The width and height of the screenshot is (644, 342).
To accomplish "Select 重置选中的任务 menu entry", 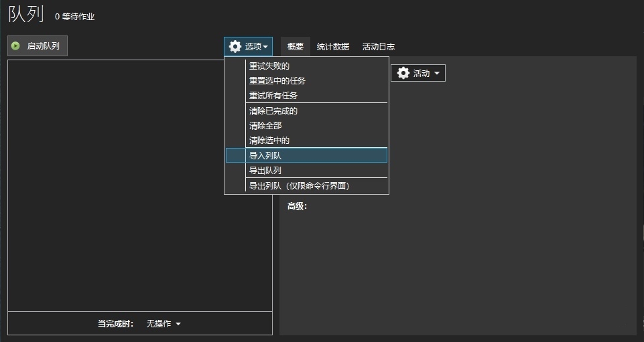I will tap(306, 81).
